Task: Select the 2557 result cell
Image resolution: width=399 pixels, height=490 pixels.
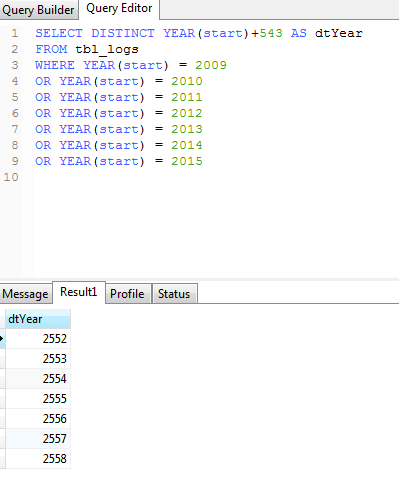Action: [x=38, y=439]
